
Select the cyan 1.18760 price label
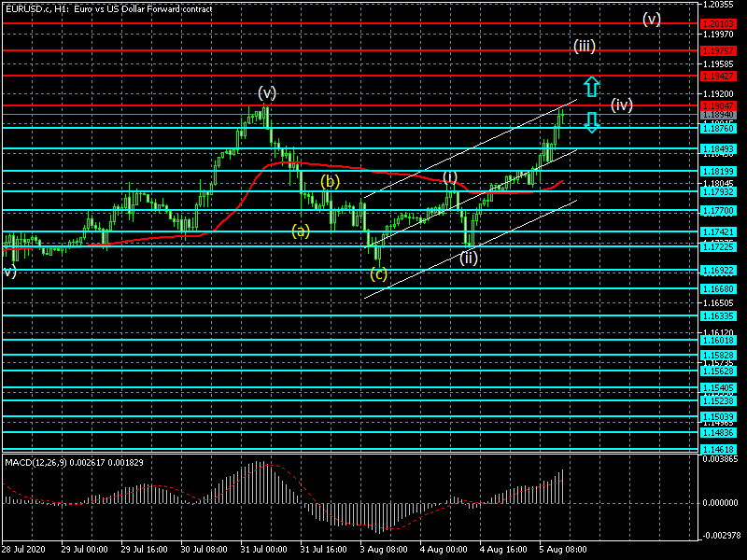(718, 128)
